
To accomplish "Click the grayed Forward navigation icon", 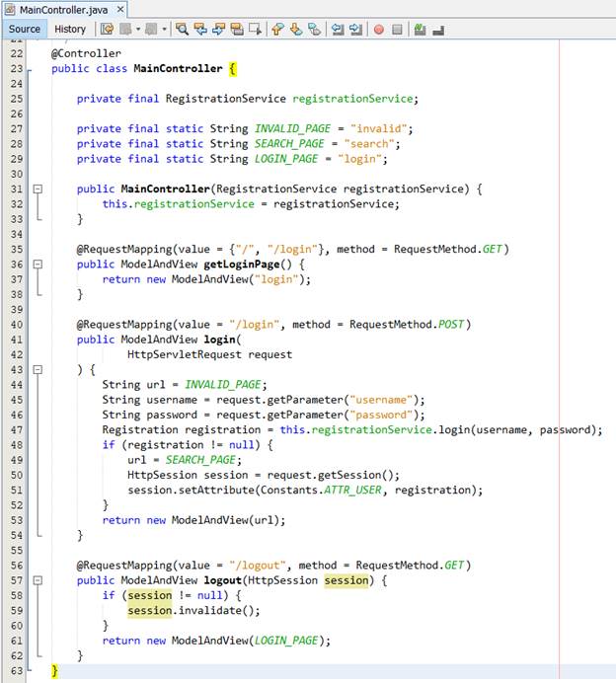I will [151, 30].
